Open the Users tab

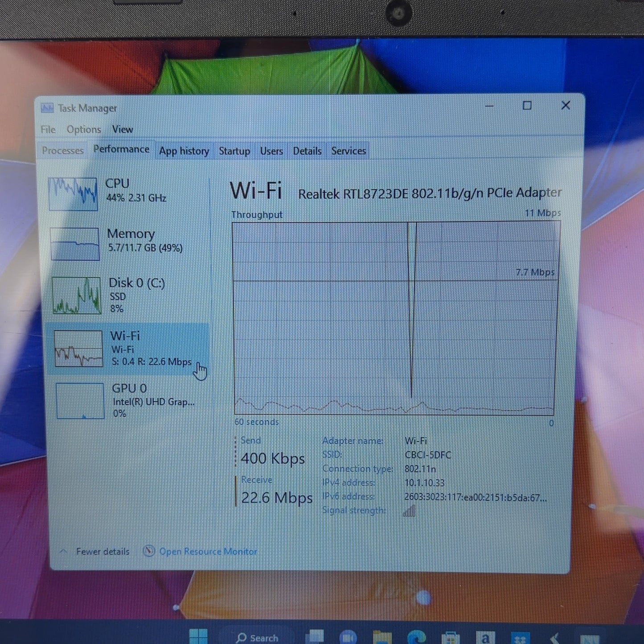[271, 151]
